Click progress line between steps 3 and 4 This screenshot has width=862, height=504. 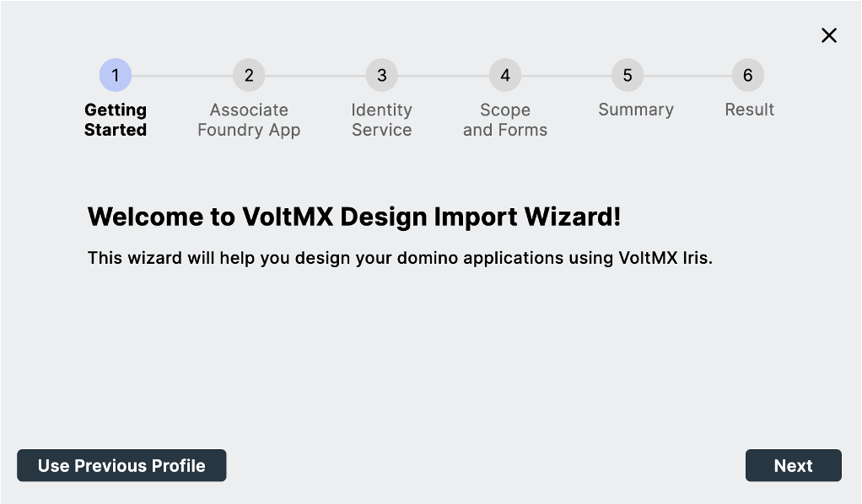(x=444, y=76)
